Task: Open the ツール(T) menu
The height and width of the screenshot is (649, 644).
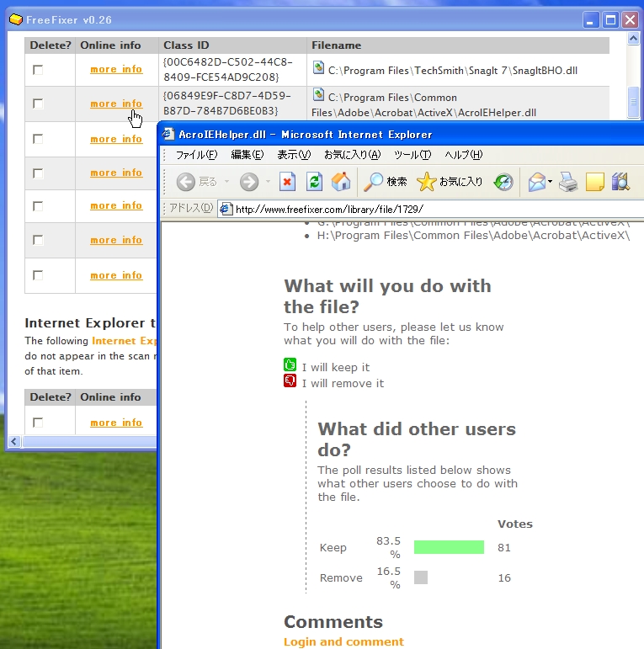Action: 412,155
